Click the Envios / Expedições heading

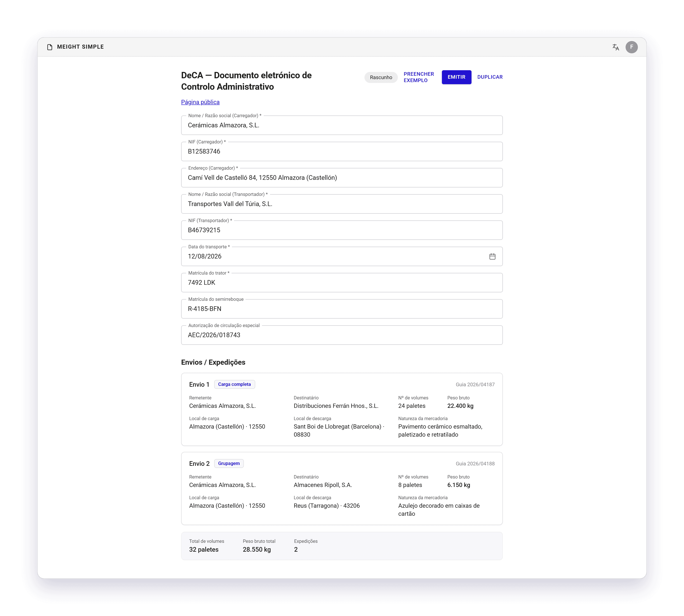coord(213,363)
